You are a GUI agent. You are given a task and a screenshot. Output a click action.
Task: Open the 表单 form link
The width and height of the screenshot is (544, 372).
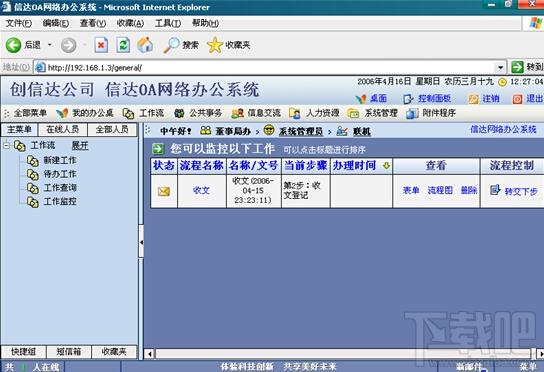coord(411,190)
